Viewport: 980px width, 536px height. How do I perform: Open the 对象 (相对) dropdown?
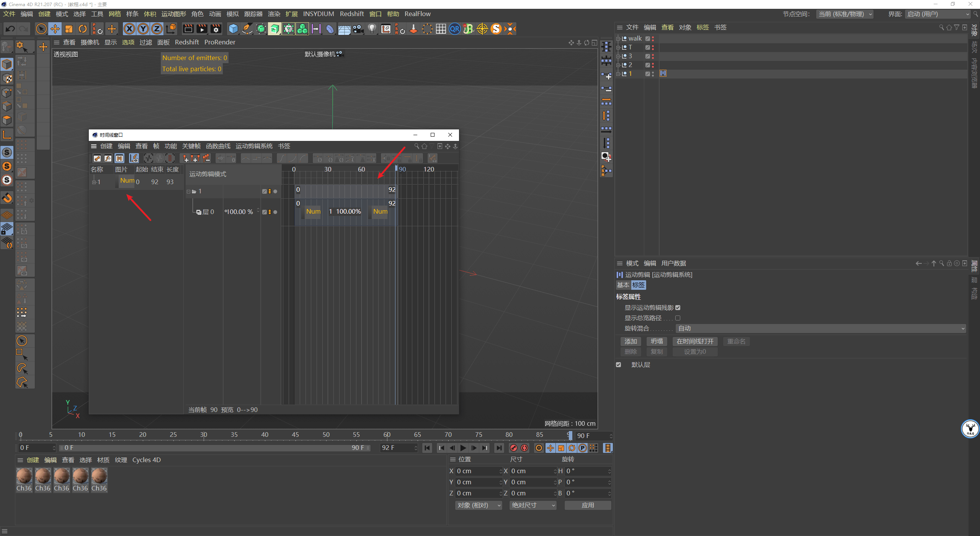478,505
